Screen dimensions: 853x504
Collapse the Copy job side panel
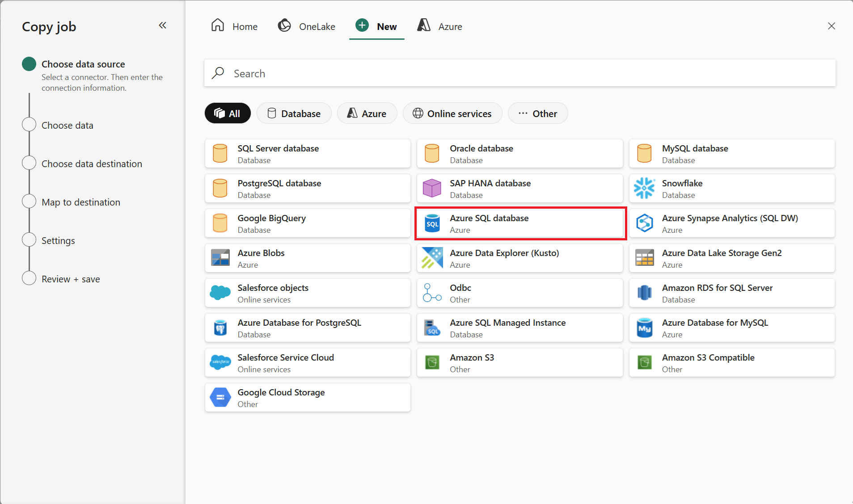pyautogui.click(x=163, y=25)
